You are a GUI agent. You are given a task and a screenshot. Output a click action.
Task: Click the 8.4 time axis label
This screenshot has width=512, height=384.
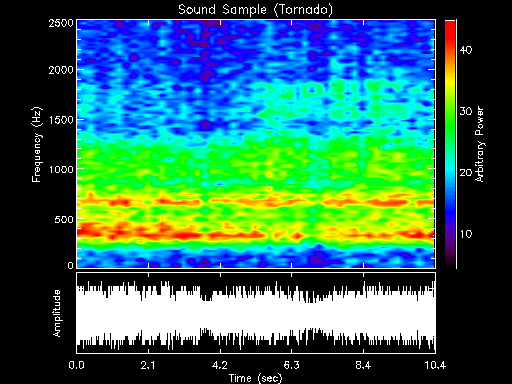coord(363,365)
